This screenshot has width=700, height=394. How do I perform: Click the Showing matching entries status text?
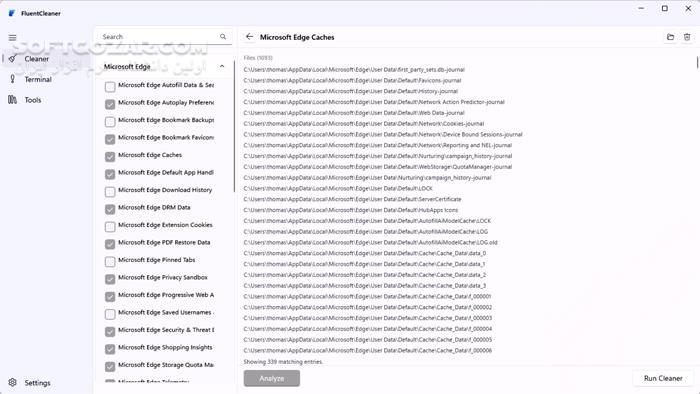[283, 361]
